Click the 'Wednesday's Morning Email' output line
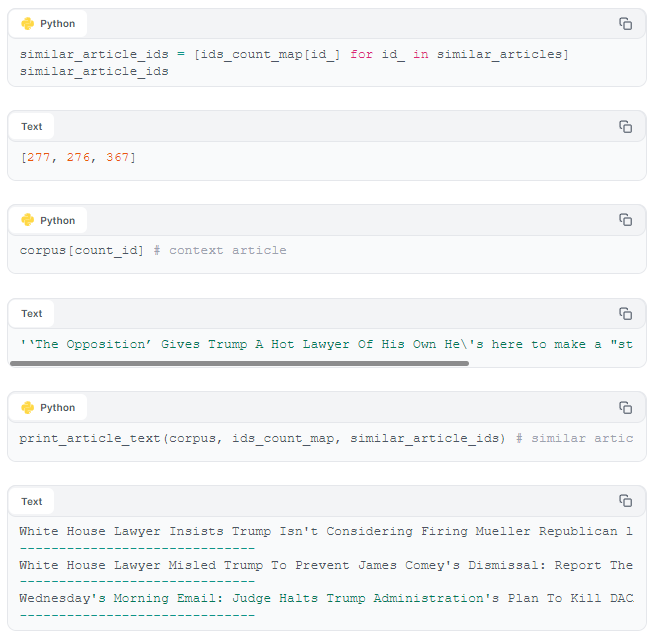The width and height of the screenshot is (662, 644). coord(326,598)
